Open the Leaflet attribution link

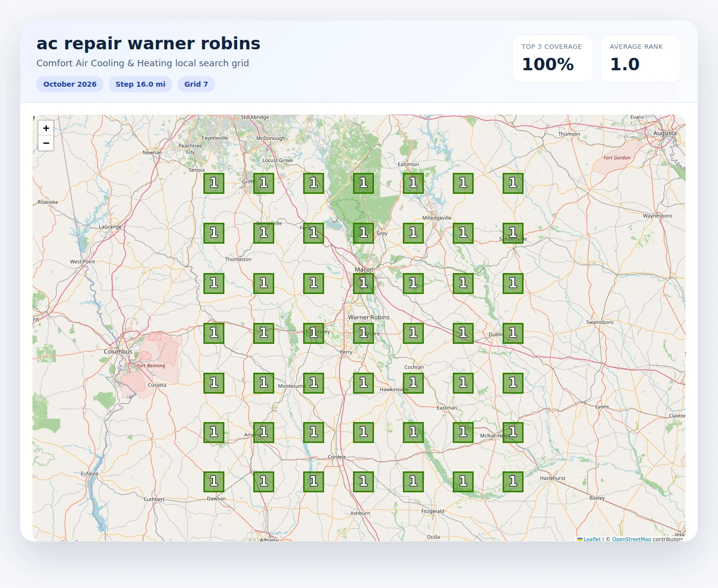[x=592, y=539]
